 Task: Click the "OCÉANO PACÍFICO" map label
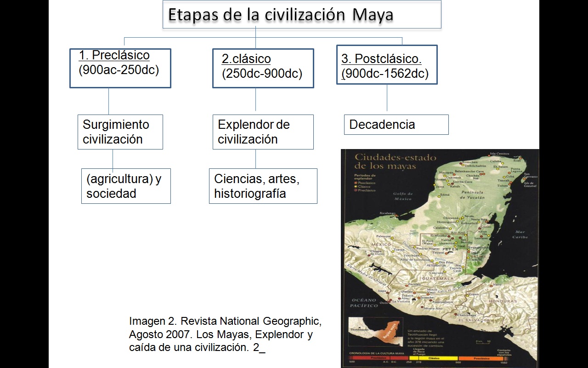[x=363, y=303]
